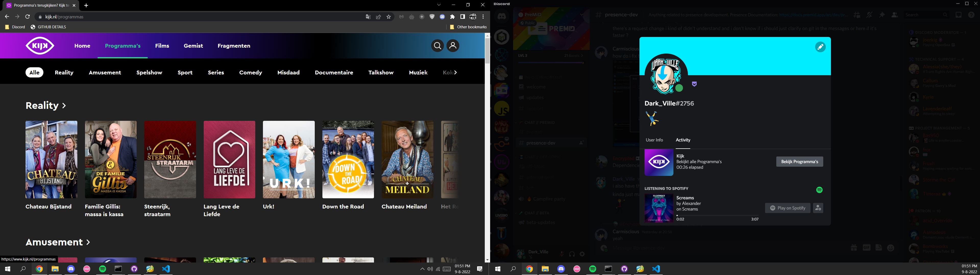The height and width of the screenshot is (275, 980).
Task: Show more genres with the right arrow
Action: (x=456, y=73)
